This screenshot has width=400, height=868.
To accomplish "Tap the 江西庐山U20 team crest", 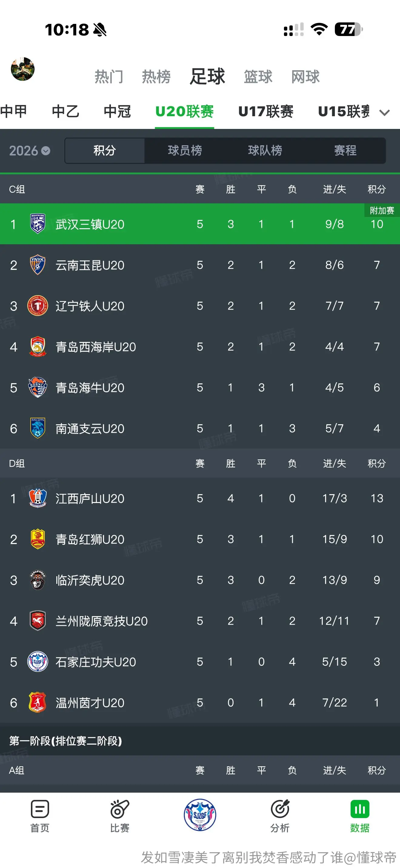I will 38,498.
